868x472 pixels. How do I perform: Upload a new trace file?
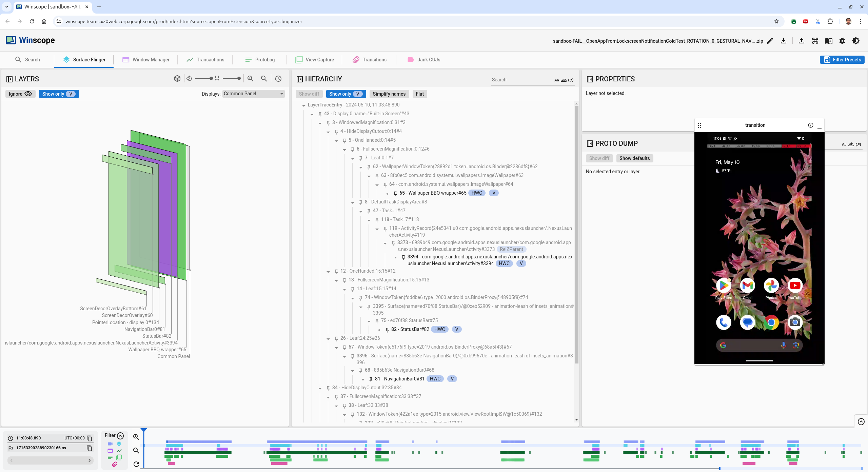pos(802,41)
